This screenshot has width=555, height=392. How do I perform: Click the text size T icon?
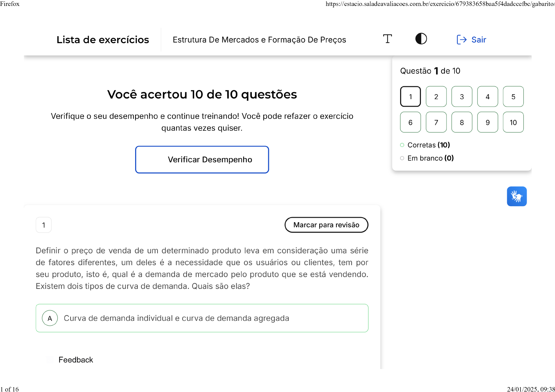tap(388, 39)
